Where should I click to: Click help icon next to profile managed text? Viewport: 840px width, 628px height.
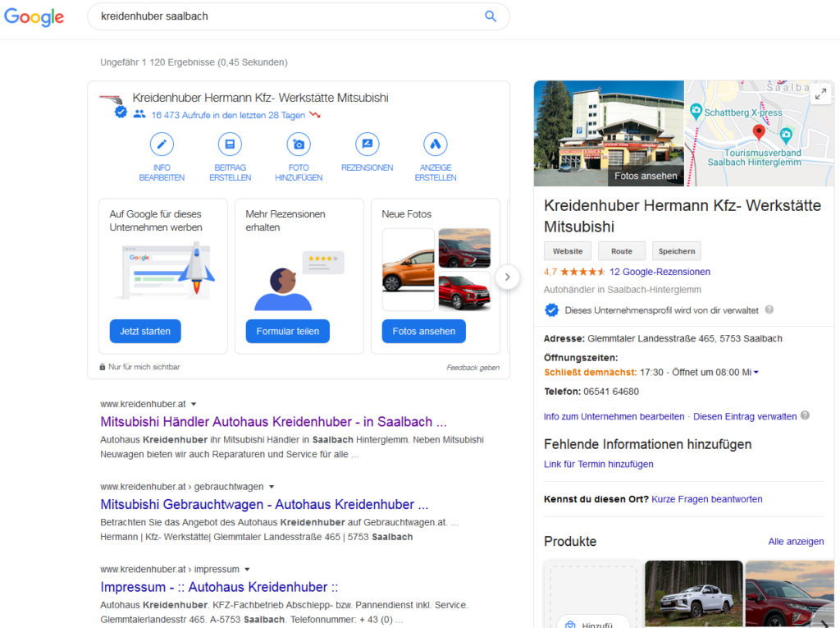769,309
